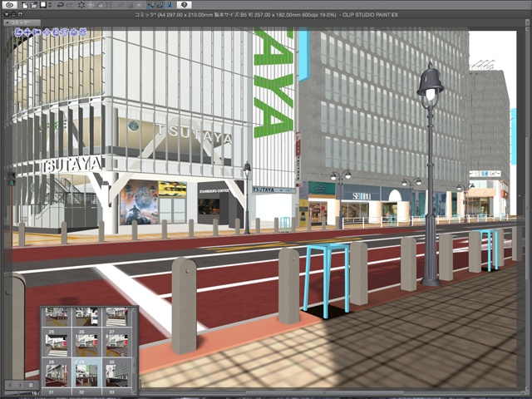Save the document with the Save icon
532x399 pixels.
(43, 5)
